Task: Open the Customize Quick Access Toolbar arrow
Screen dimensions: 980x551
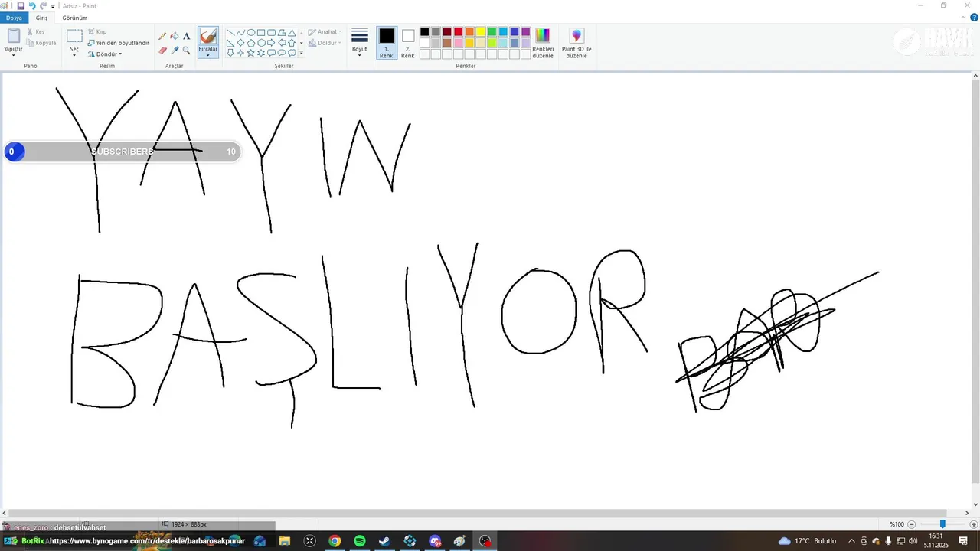Action: pyautogui.click(x=53, y=6)
